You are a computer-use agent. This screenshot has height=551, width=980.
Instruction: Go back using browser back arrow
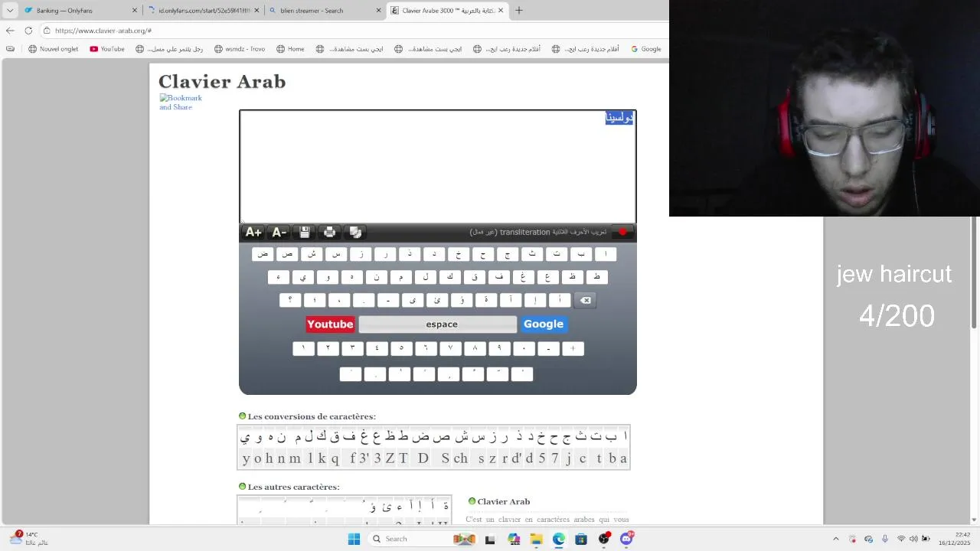point(10,31)
